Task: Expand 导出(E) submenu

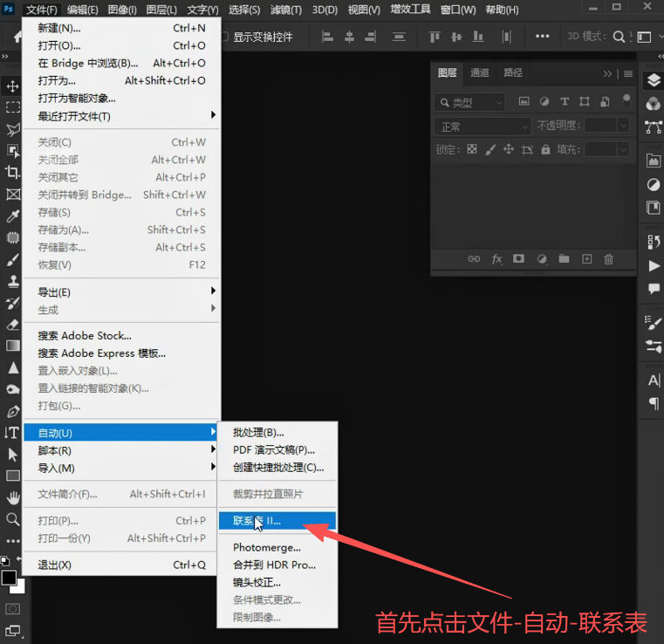Action: [122, 292]
